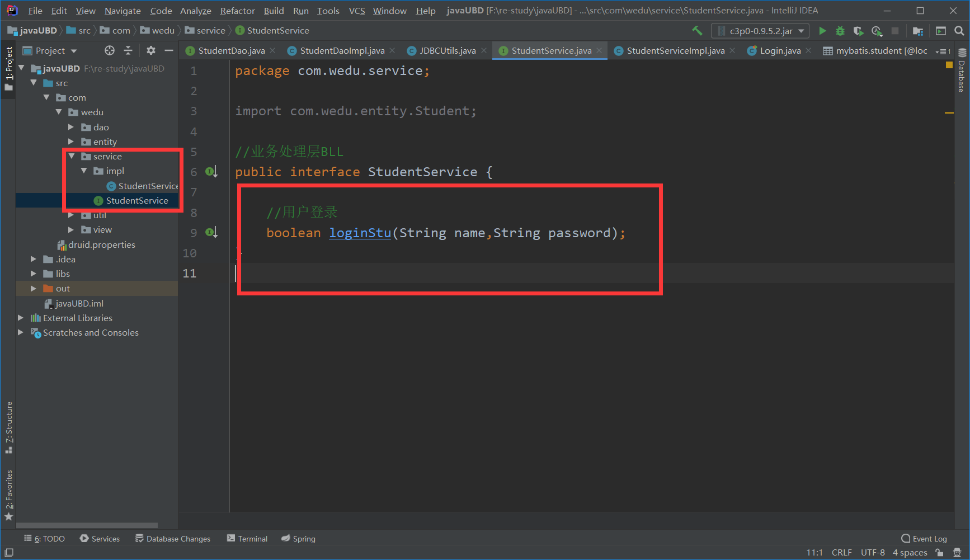The width and height of the screenshot is (970, 560).
Task: Close the StudentDaoImpl.java tab
Action: click(x=392, y=50)
